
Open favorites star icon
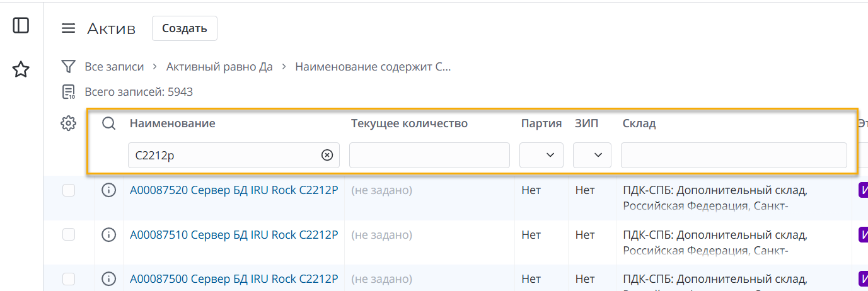point(21,69)
